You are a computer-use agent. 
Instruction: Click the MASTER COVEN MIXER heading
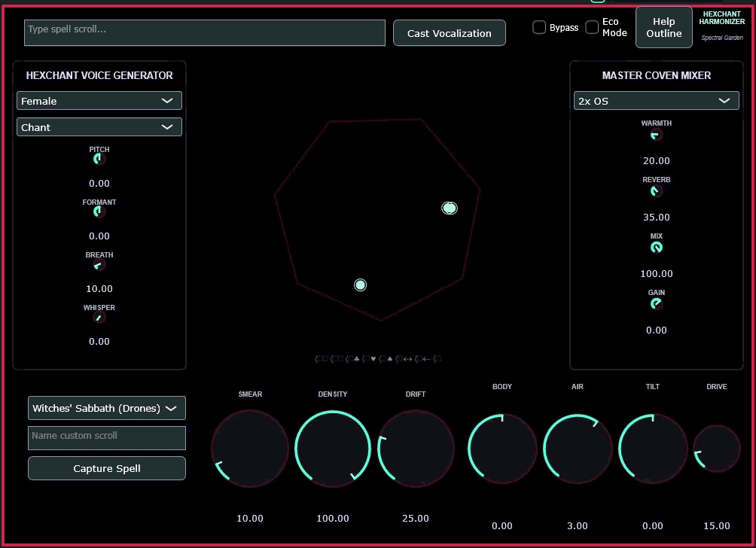coord(656,75)
